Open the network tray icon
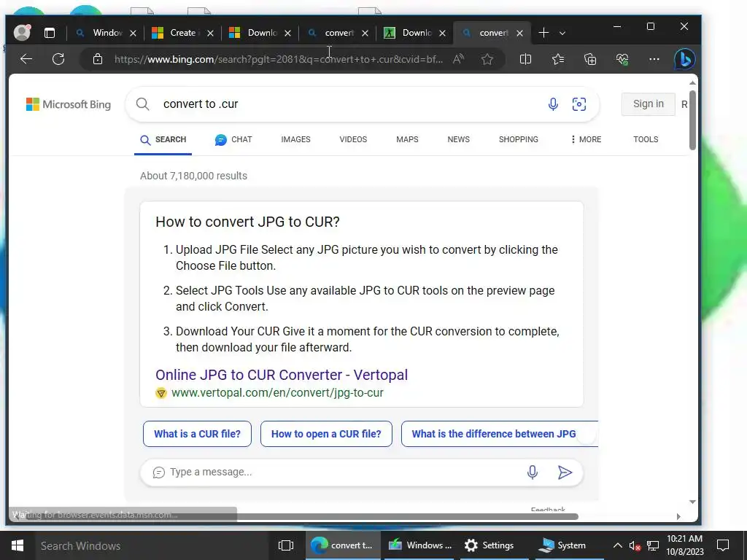Screen dimensions: 747x560 pos(653,545)
